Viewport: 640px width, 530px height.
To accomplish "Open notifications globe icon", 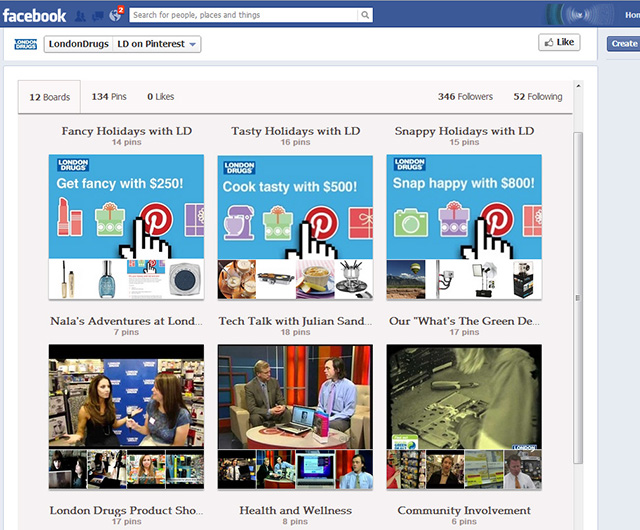I will (x=116, y=16).
